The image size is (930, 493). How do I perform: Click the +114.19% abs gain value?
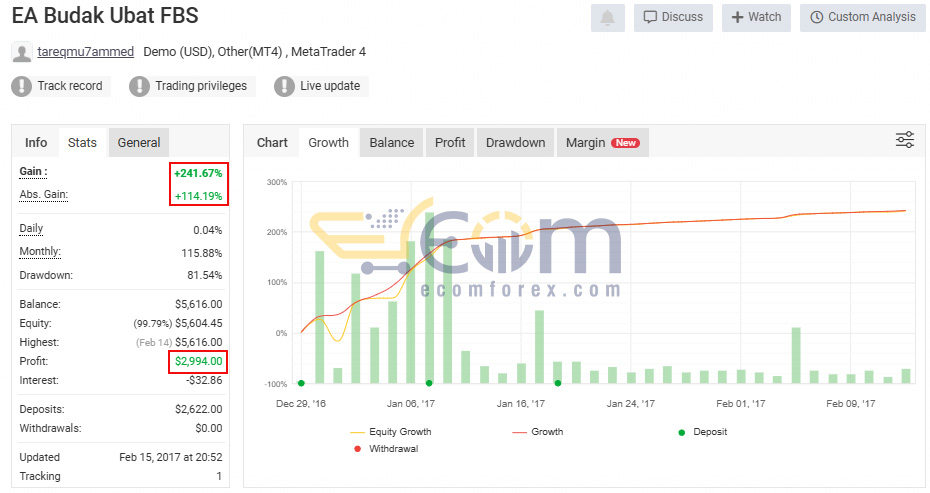pos(198,196)
